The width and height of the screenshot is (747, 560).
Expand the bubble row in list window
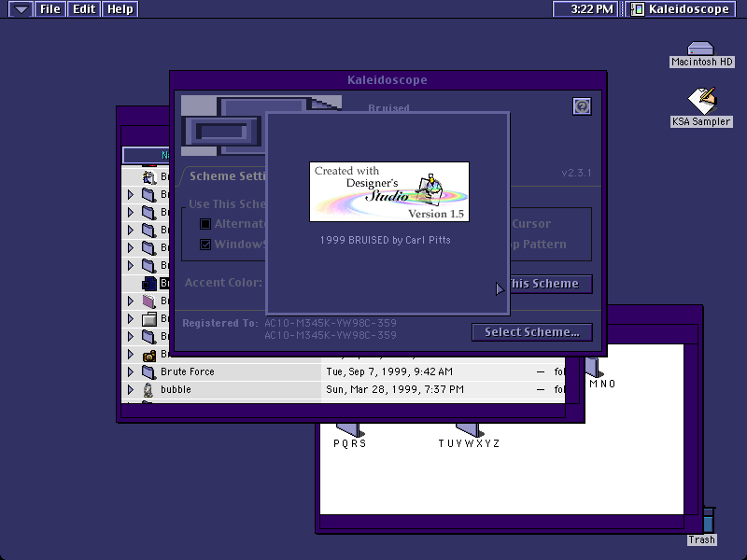click(x=131, y=389)
